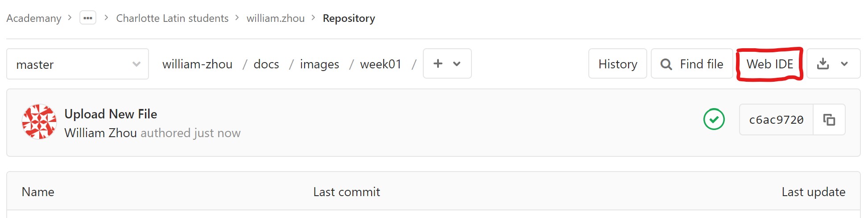The width and height of the screenshot is (868, 218).
Task: Click the green pipeline passed status icon
Action: tap(714, 119)
